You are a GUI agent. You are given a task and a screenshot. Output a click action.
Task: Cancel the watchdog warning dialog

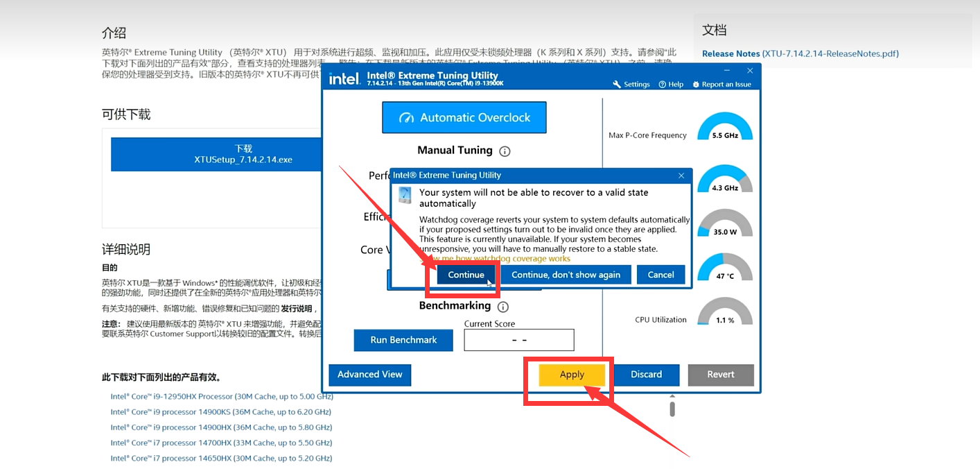pyautogui.click(x=660, y=275)
